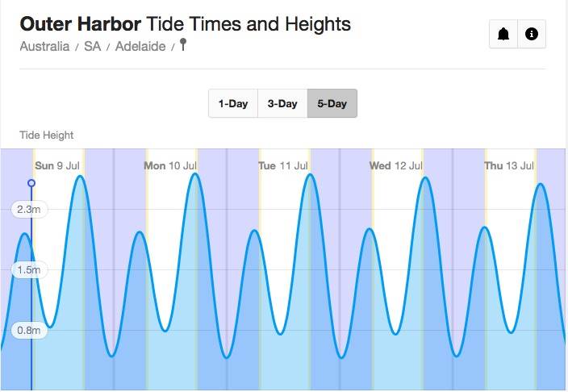The height and width of the screenshot is (392, 568).
Task: Click the location pin icon
Action: 183,45
